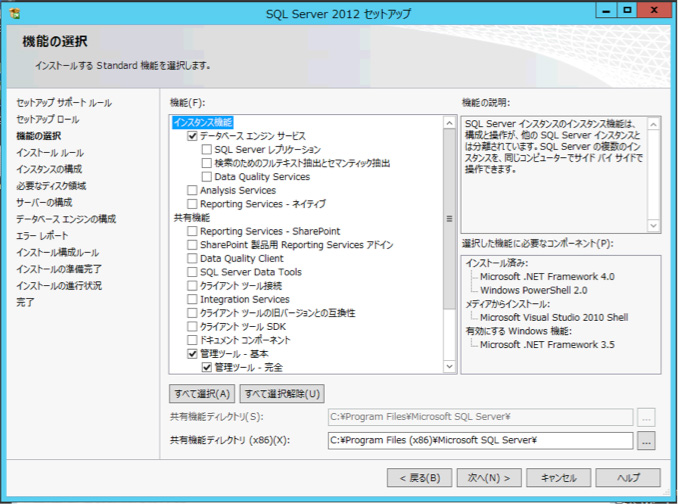
Task: Click 有効にする Windows 機能 heading
Action: coord(518,331)
